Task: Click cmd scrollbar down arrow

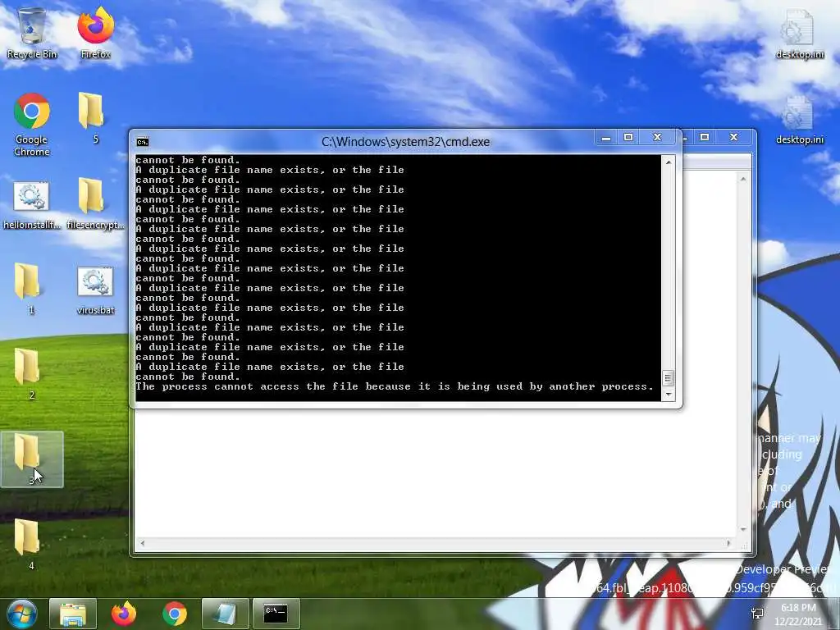Action: [x=668, y=395]
